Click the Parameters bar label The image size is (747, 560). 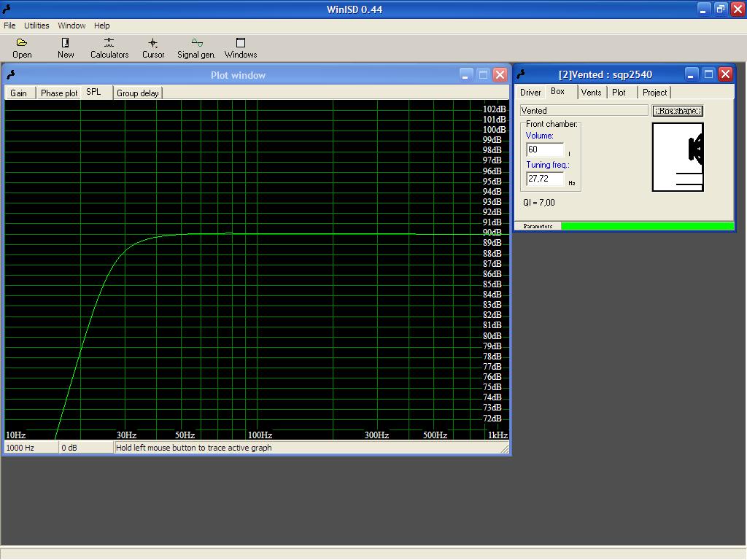click(x=538, y=226)
